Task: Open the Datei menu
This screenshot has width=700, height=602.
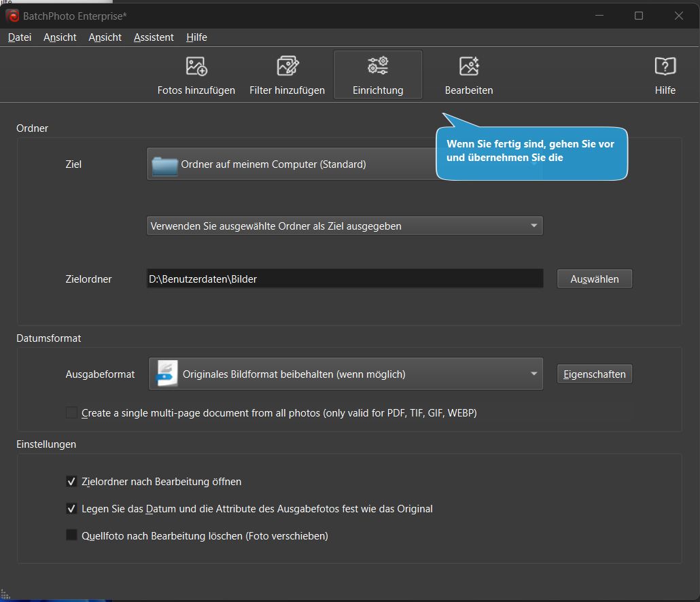Action: point(20,37)
